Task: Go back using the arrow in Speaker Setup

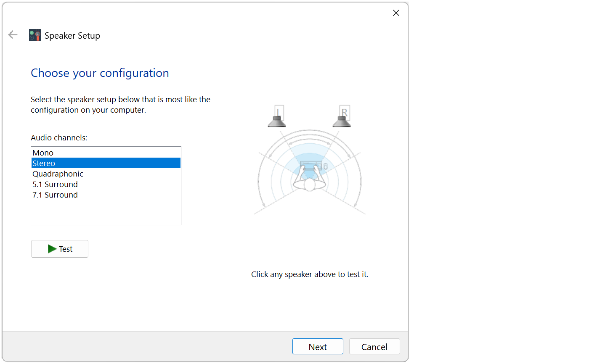Action: click(x=13, y=35)
